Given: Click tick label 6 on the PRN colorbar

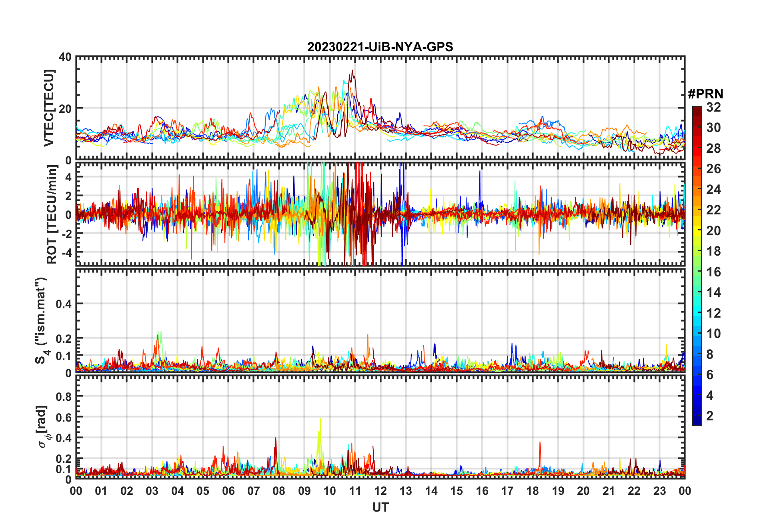Looking at the screenshot, I should click(710, 374).
